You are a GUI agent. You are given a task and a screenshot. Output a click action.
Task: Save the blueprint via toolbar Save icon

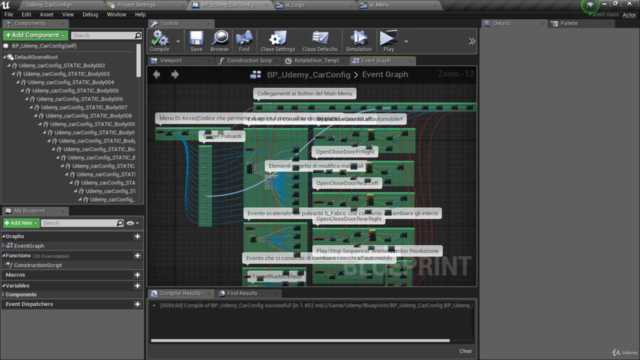[196, 41]
